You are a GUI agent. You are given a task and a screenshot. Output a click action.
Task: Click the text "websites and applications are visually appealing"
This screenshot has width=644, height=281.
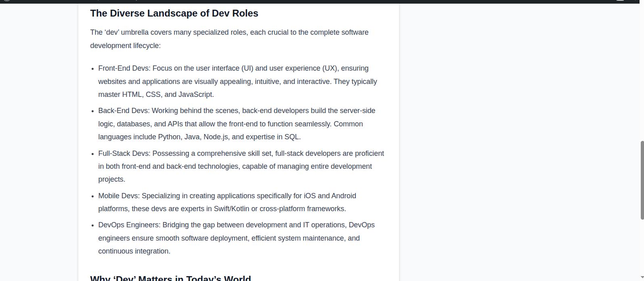pos(176,82)
